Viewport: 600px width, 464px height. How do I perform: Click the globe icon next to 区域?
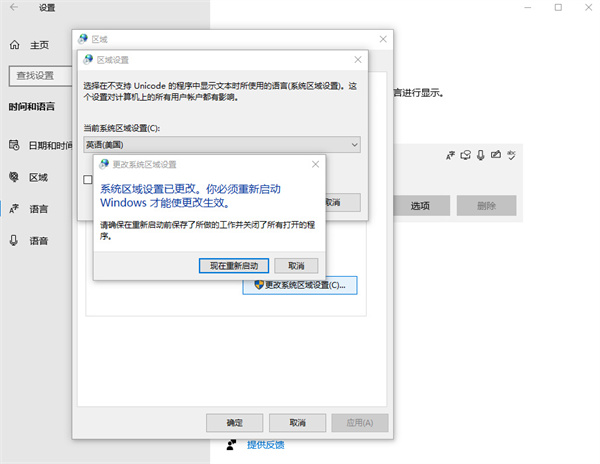click(14, 177)
